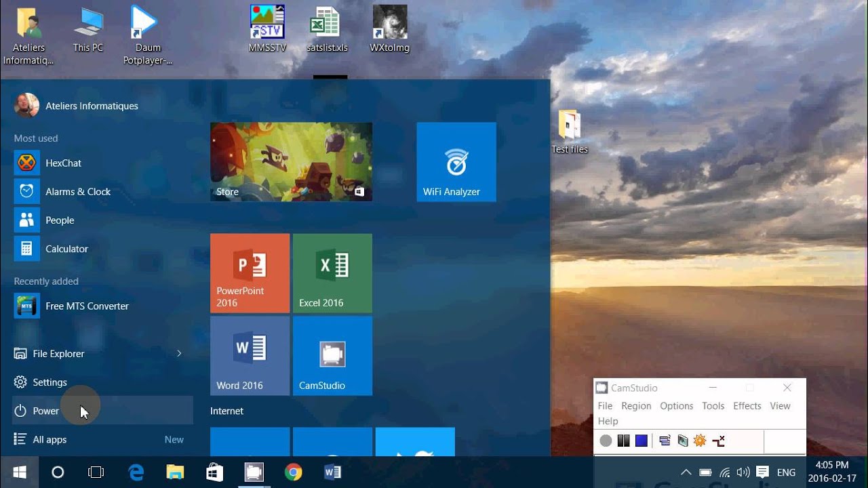Open CamStudio Region menu
The image size is (868, 488).
click(636, 406)
